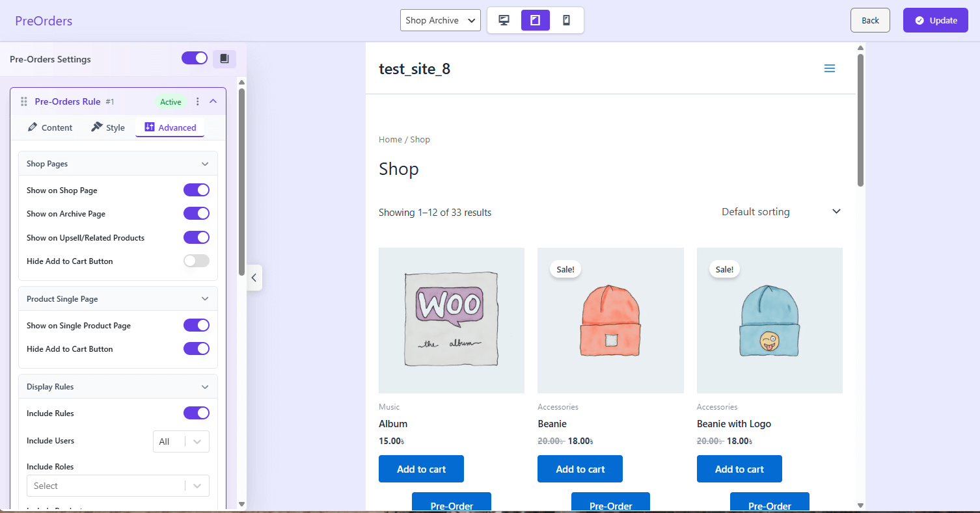This screenshot has width=980, height=513.
Task: Turn off Show on Single Product Page
Action: [x=196, y=325]
